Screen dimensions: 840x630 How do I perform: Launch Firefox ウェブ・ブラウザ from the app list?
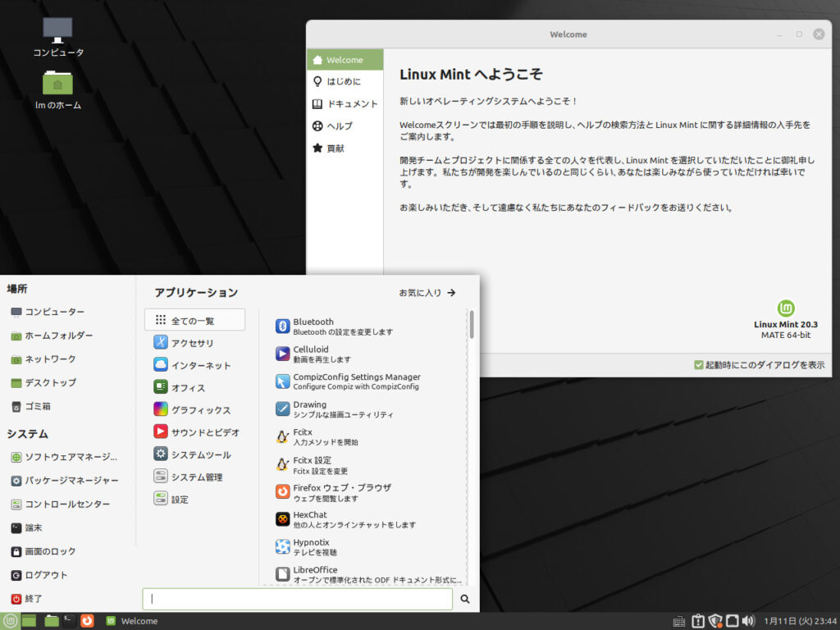click(340, 492)
